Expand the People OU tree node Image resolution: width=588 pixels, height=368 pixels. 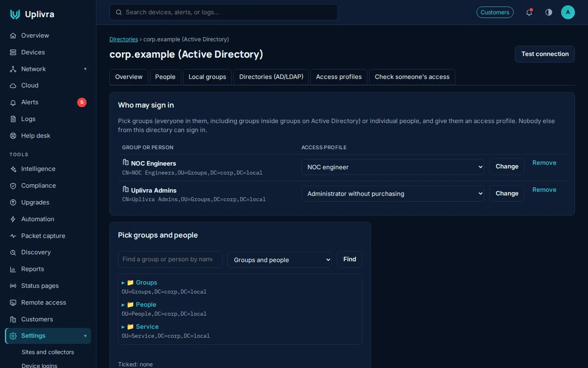[123, 305]
